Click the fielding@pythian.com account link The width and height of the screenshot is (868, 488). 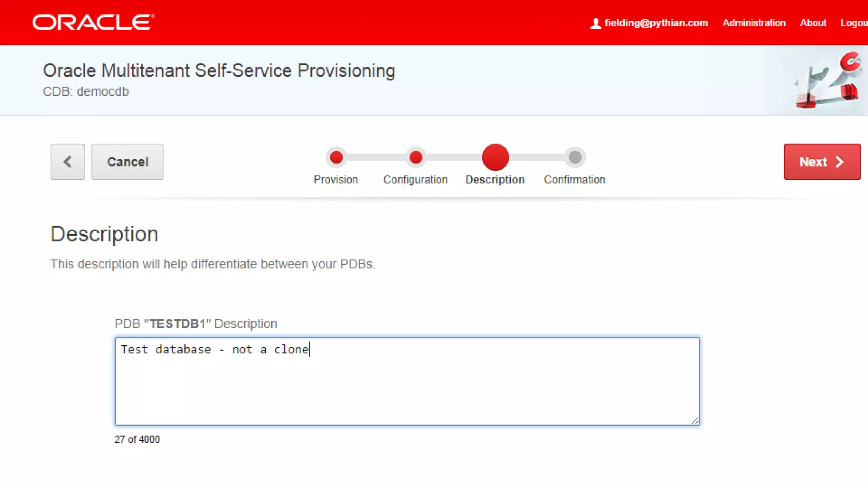(x=656, y=23)
